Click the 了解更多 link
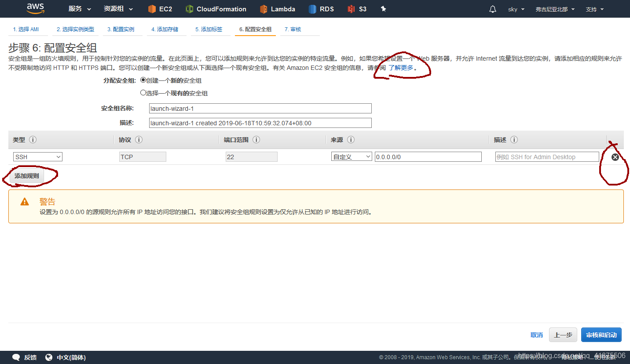 click(x=401, y=68)
